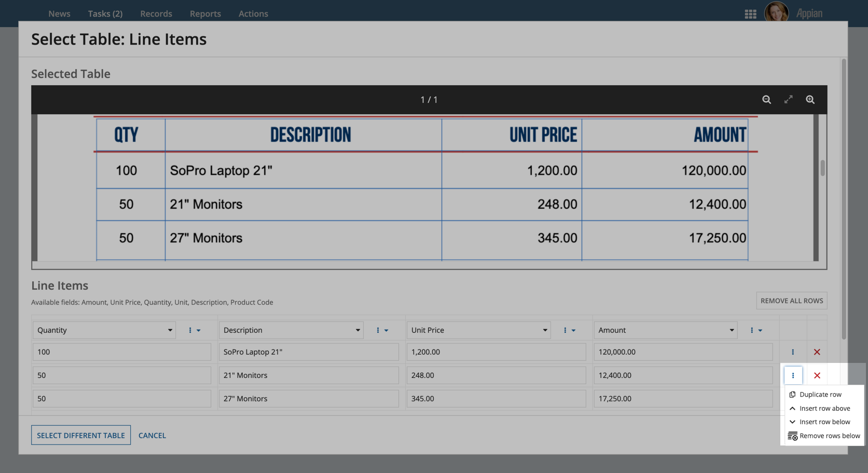Go to the News tab
This screenshot has height=473, width=868.
coord(59,13)
